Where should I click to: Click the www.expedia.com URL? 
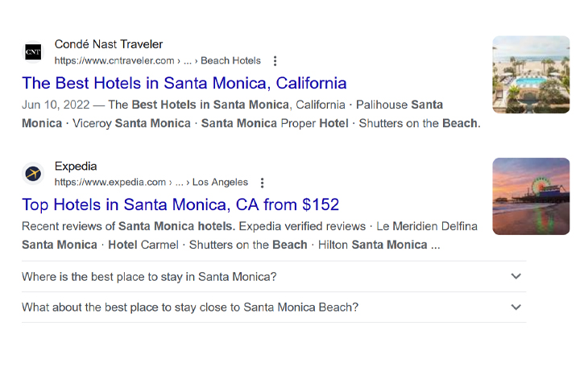click(110, 183)
